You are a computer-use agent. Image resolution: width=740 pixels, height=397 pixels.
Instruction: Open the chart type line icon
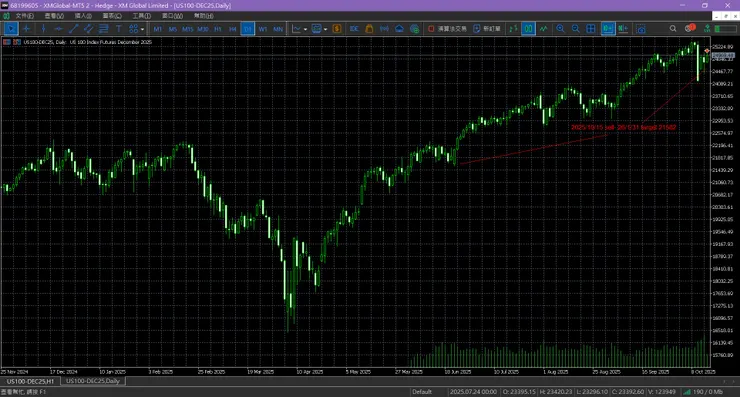[296, 29]
